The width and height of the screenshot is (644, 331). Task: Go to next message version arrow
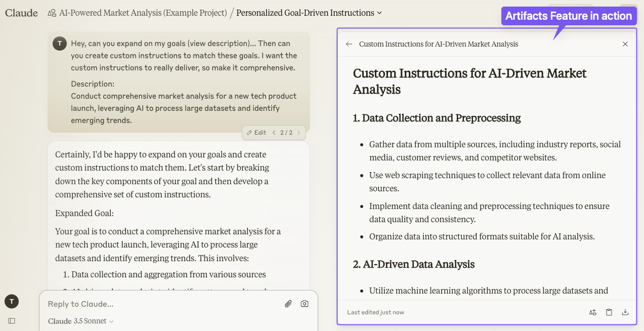298,133
